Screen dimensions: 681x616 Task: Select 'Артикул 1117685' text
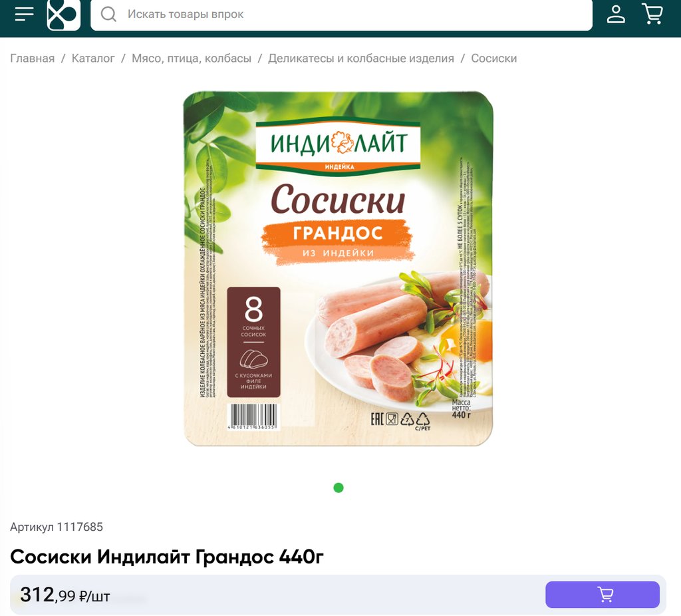click(57, 527)
